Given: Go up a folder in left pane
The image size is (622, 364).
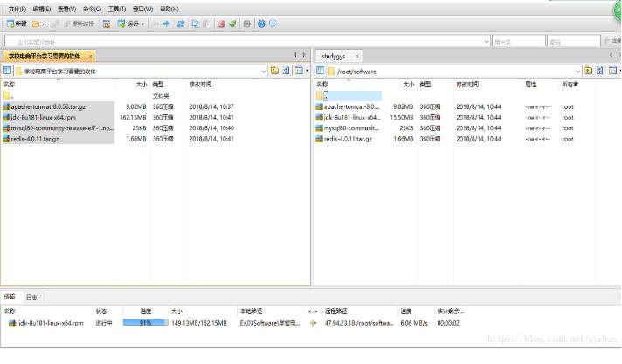Looking at the screenshot, I should [x=274, y=70].
